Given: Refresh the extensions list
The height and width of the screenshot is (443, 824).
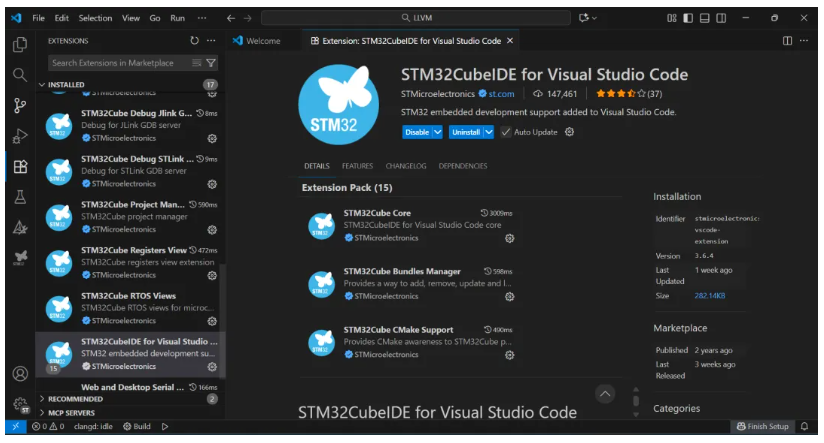Looking at the screenshot, I should (x=194, y=41).
